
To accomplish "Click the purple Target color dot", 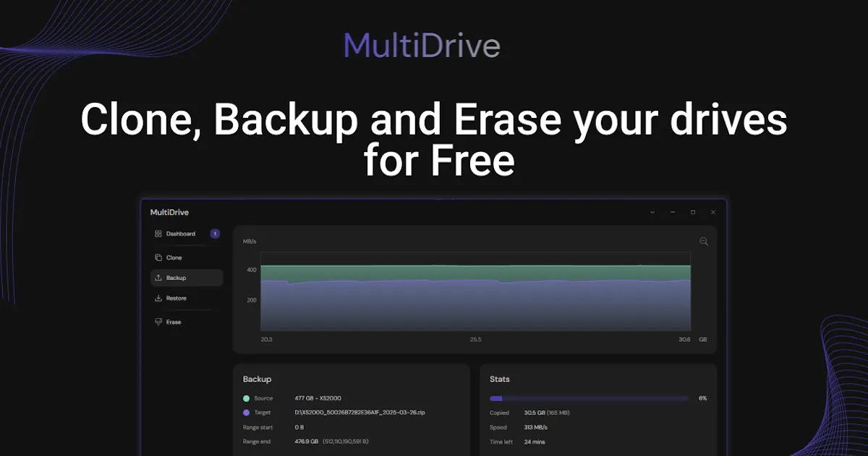I will (247, 413).
